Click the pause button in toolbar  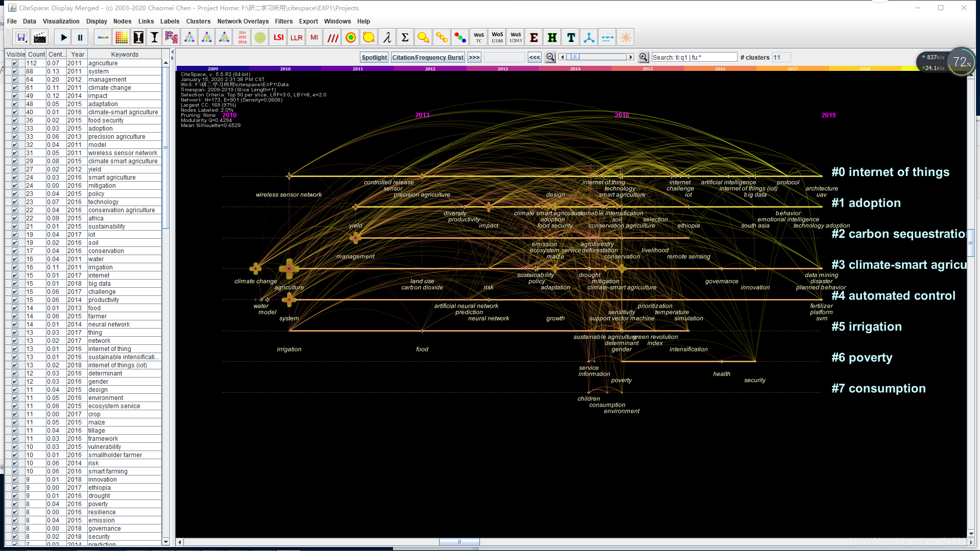click(x=80, y=37)
